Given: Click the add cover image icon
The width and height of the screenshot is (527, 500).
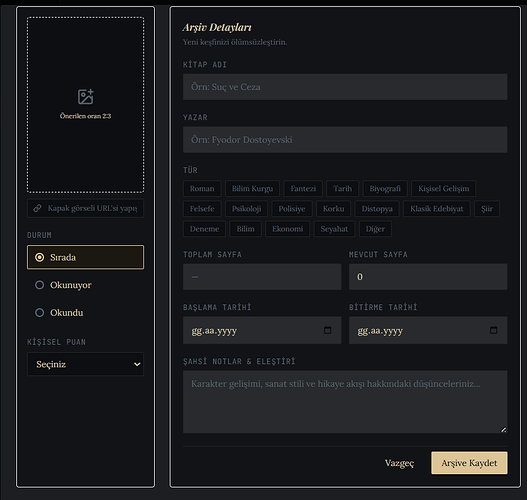Looking at the screenshot, I should 86,97.
